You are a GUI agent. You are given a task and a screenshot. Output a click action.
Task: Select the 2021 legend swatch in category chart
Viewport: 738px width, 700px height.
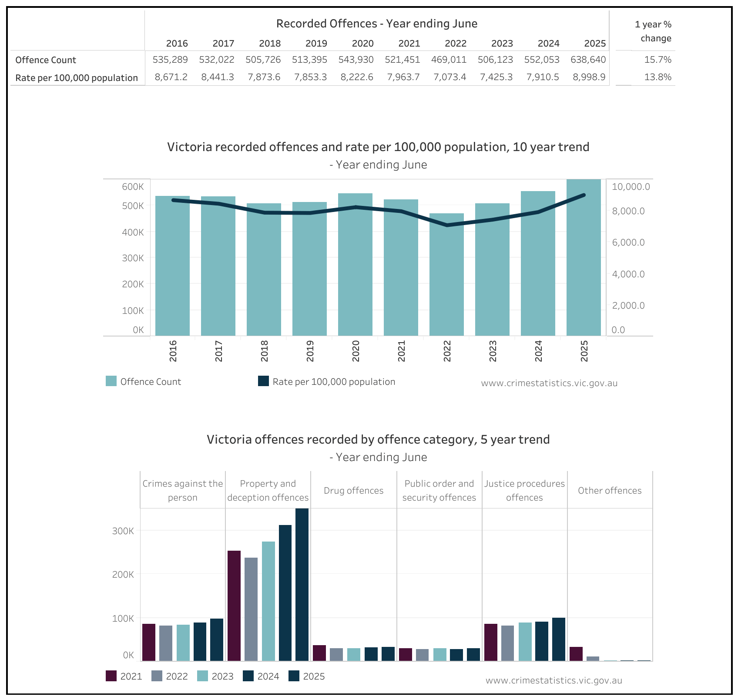[x=111, y=676]
